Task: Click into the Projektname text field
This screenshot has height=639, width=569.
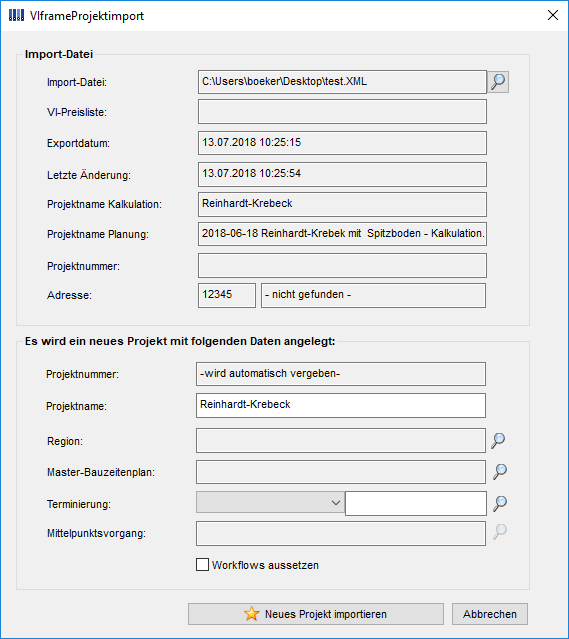Action: [341, 405]
